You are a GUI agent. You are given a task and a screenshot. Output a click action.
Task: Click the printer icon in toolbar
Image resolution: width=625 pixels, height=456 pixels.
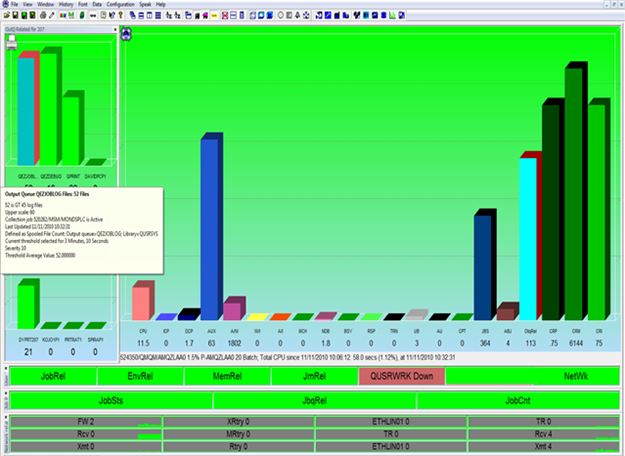point(43,17)
